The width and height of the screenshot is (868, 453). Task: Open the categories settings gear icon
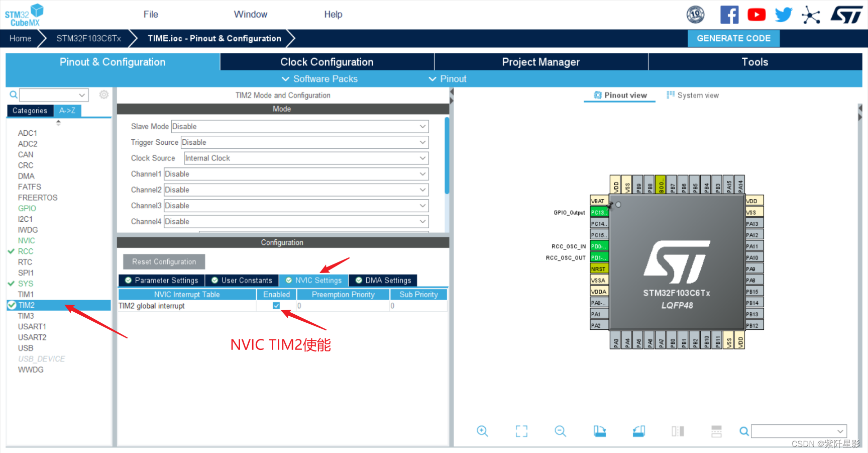104,95
